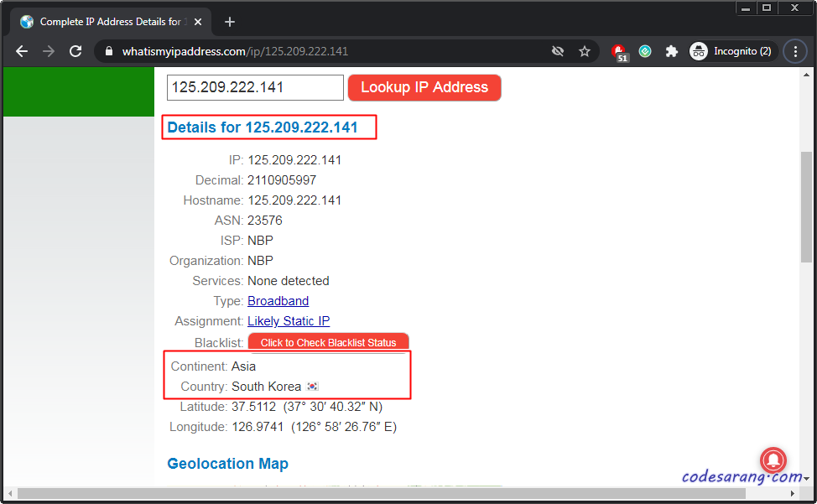
Task: Close the Complete IP Address Details tab
Action: (x=198, y=22)
